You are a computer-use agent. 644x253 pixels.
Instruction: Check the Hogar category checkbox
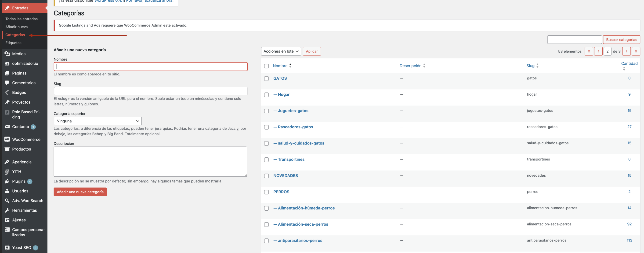pyautogui.click(x=267, y=95)
